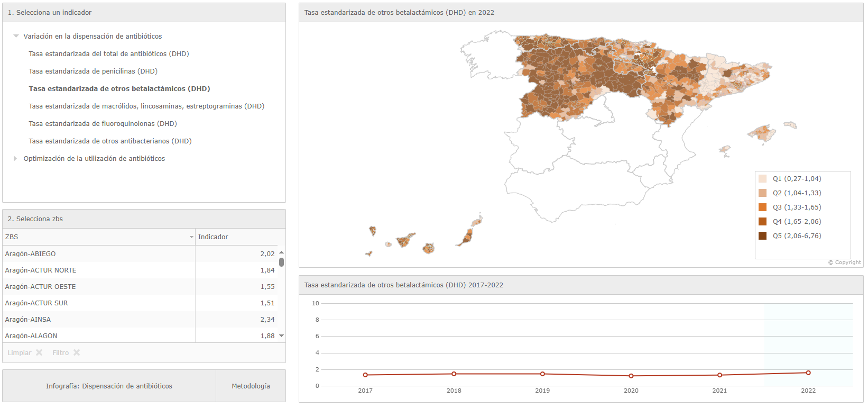
Task: Click the 2022 data point on line chart
Action: tap(808, 373)
